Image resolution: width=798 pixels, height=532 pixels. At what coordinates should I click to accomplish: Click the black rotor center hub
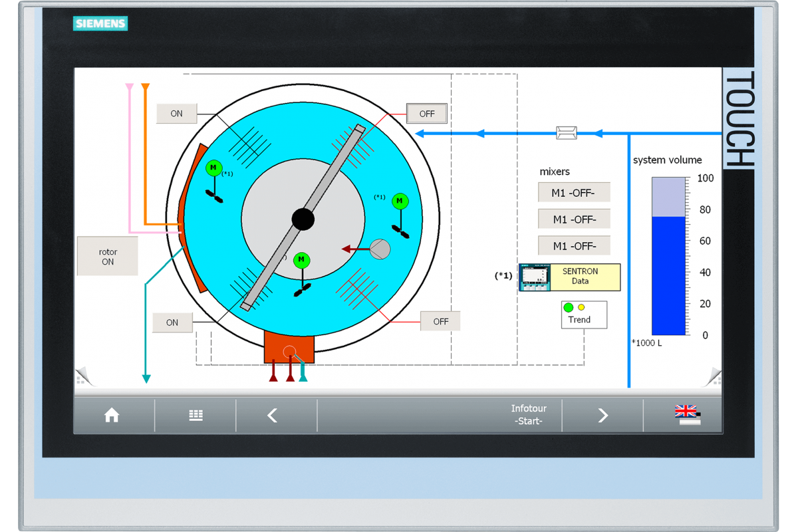(303, 219)
